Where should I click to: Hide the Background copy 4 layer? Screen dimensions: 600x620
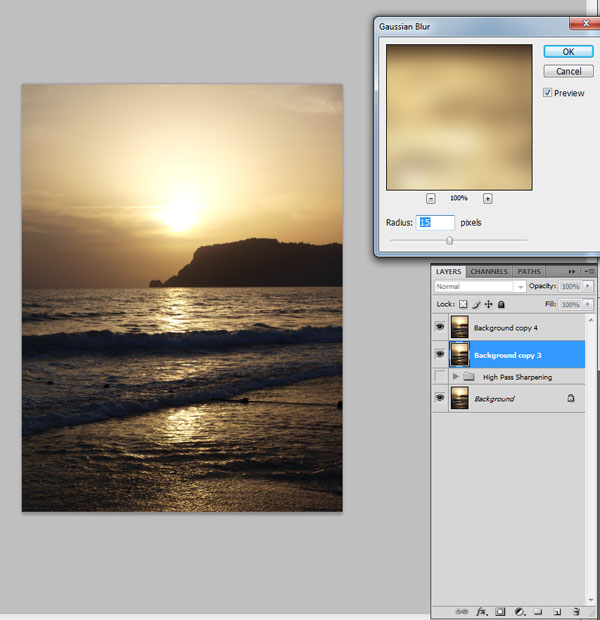440,327
